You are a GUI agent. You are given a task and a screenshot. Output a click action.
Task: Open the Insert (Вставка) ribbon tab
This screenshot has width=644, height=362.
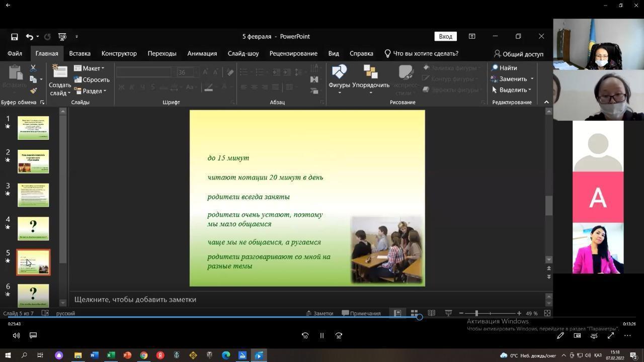(x=79, y=53)
